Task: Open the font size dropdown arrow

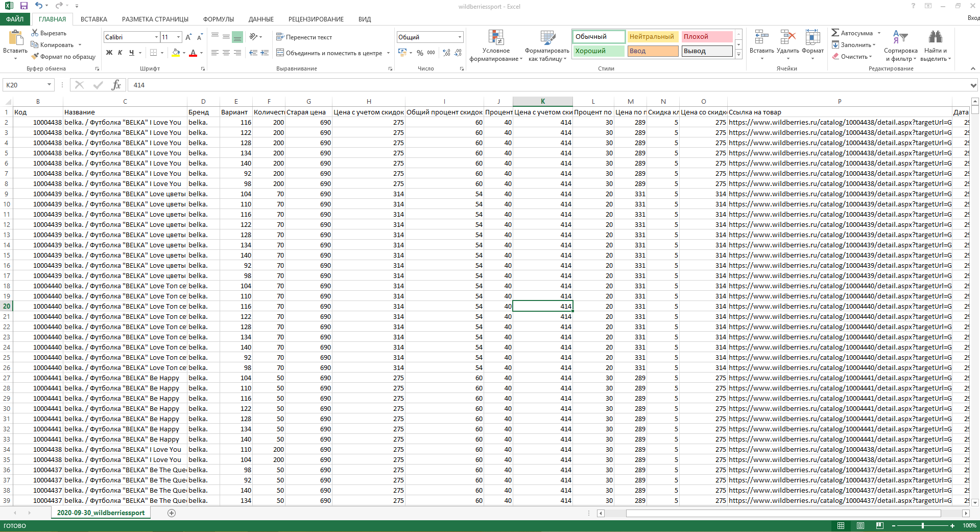Action: [178, 37]
